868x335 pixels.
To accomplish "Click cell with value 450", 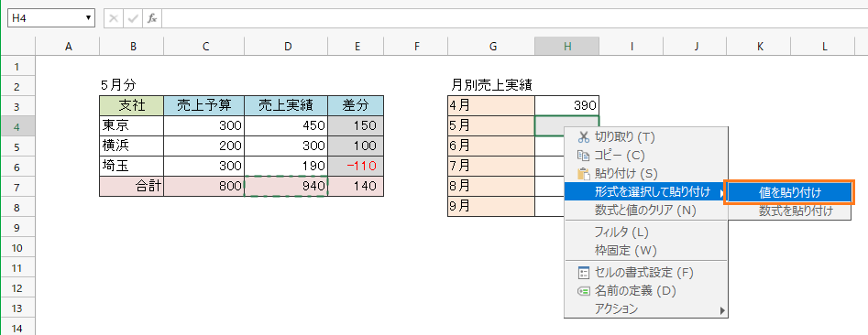I will point(286,126).
